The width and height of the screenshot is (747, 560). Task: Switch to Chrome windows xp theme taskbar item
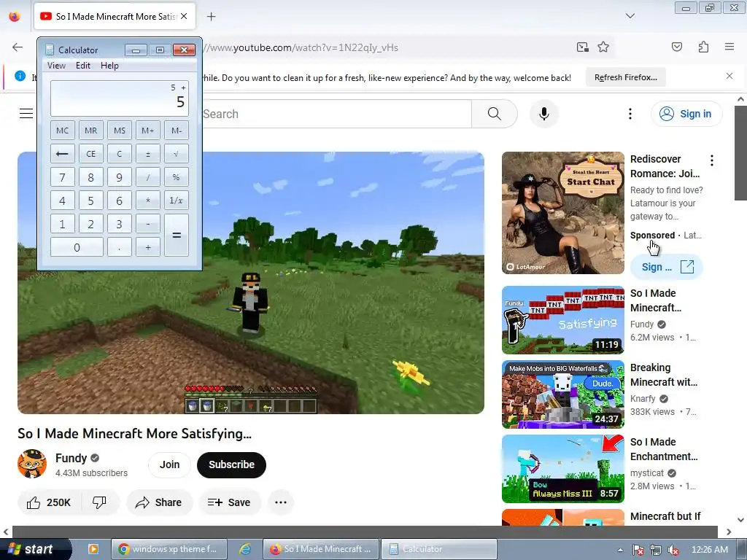(x=169, y=549)
